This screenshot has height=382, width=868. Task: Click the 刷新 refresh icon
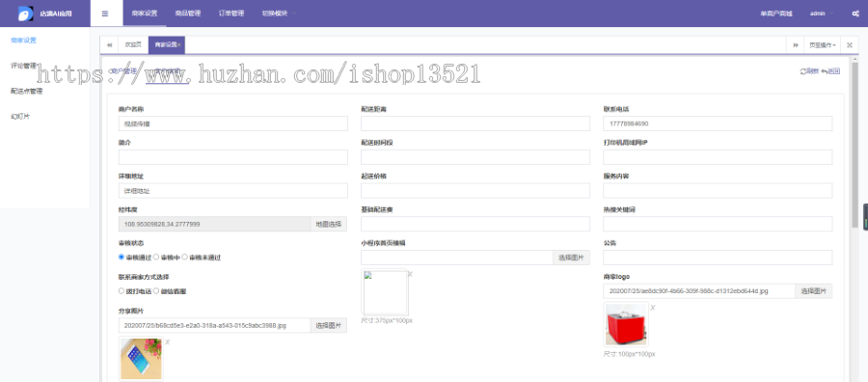tap(802, 70)
